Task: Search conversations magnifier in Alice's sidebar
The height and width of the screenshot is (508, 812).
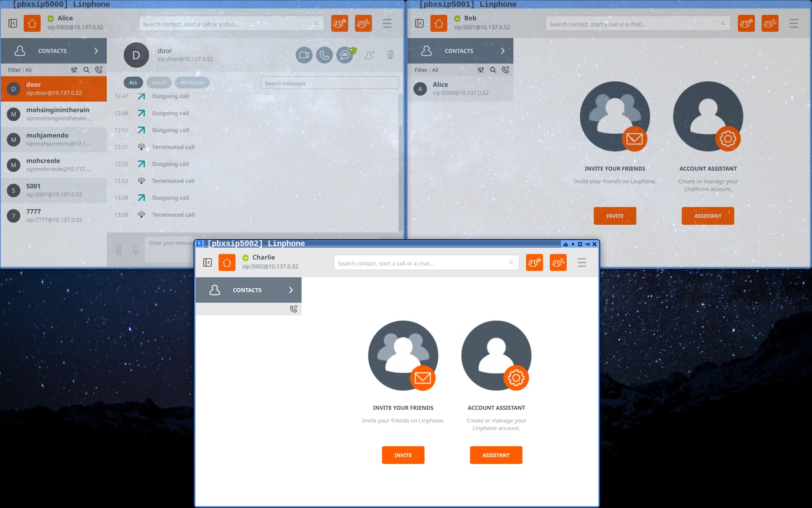Action: tap(86, 70)
